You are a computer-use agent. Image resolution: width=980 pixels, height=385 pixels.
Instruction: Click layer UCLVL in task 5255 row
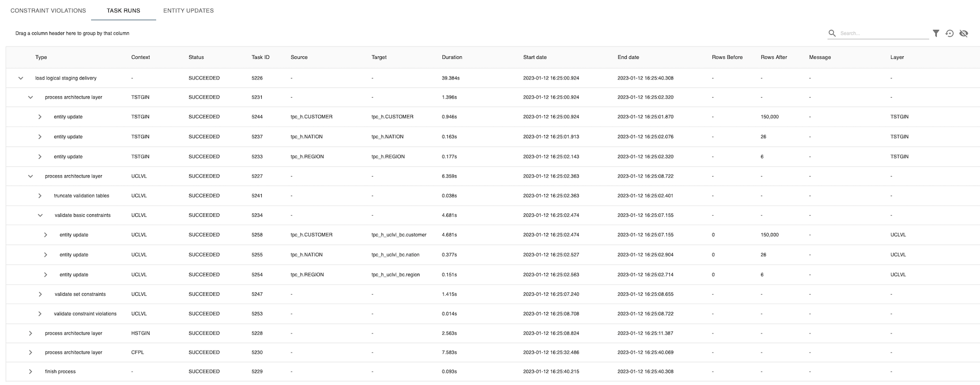coord(898,255)
